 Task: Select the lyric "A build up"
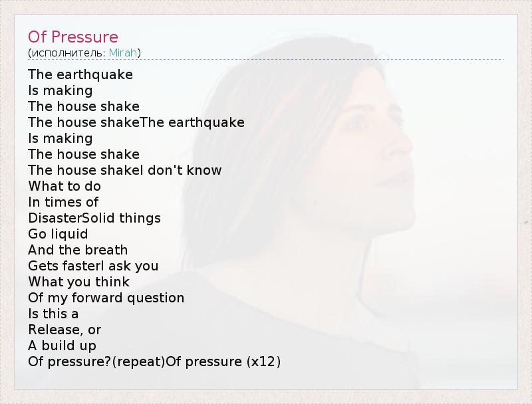(x=62, y=346)
